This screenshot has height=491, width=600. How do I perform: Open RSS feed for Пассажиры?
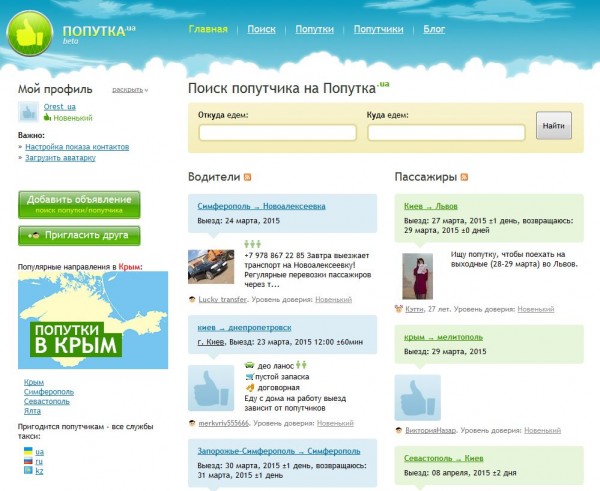click(464, 177)
